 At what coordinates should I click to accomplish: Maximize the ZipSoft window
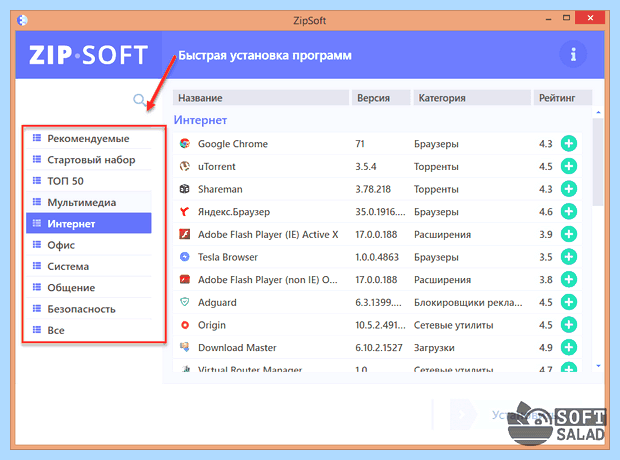567,18
